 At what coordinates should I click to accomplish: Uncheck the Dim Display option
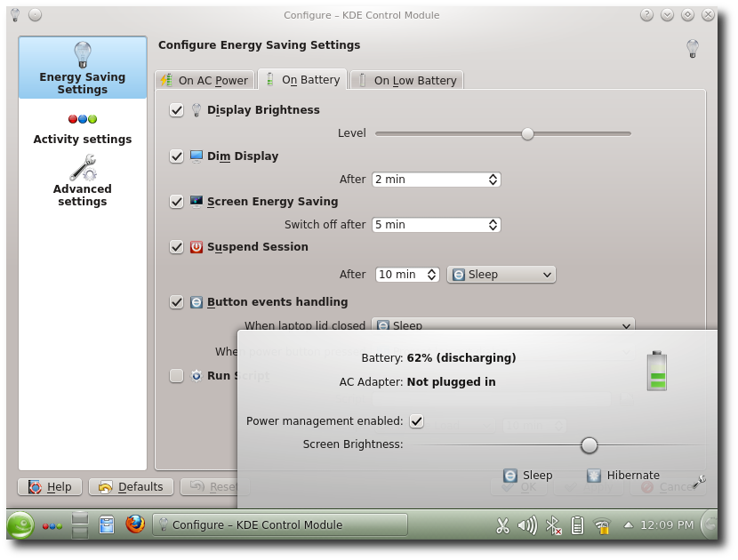coord(176,156)
